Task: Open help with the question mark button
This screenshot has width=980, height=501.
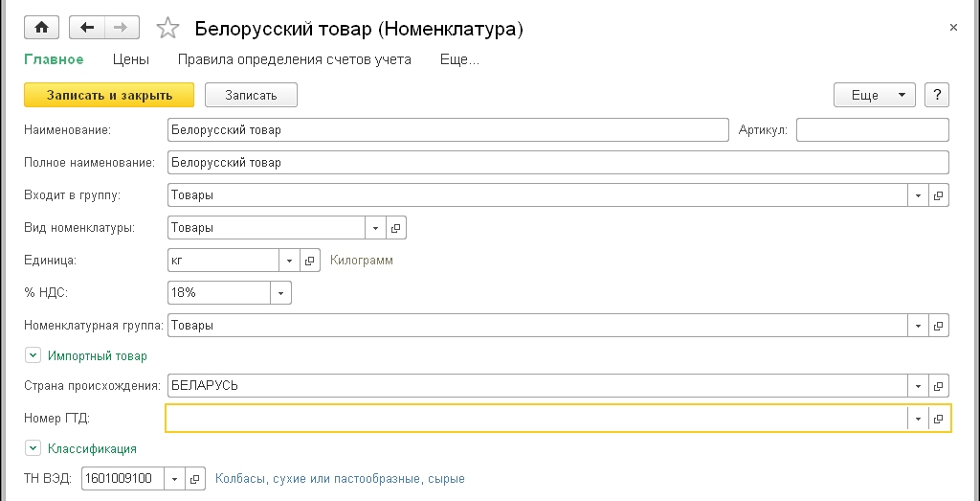Action: [937, 95]
